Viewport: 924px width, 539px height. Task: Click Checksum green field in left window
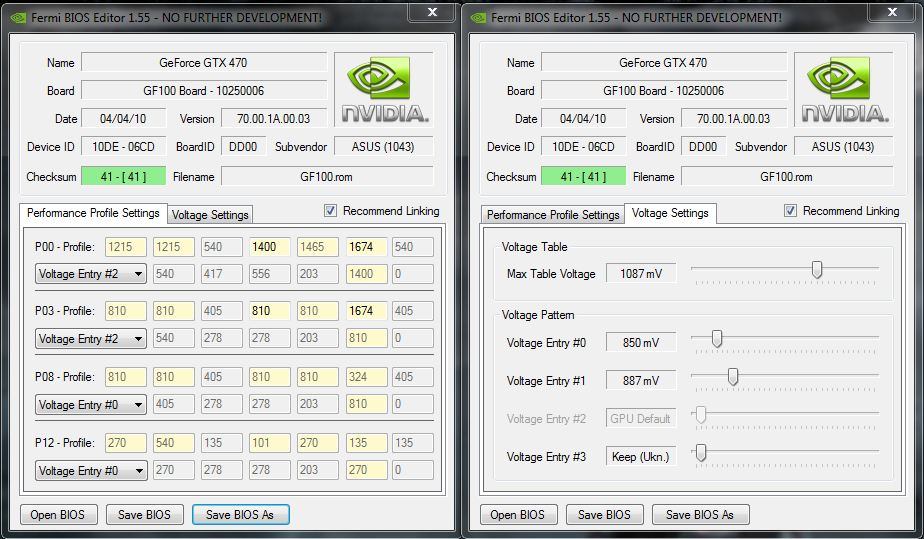(x=123, y=177)
